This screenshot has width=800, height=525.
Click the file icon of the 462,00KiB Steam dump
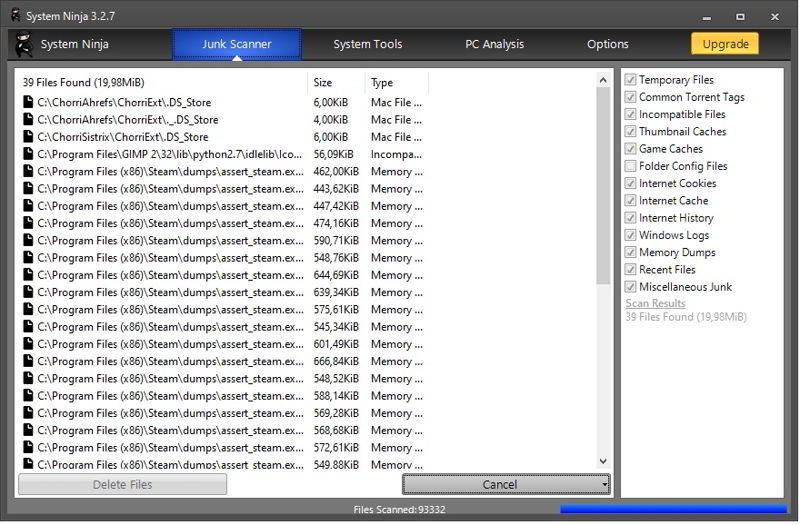coord(28,171)
